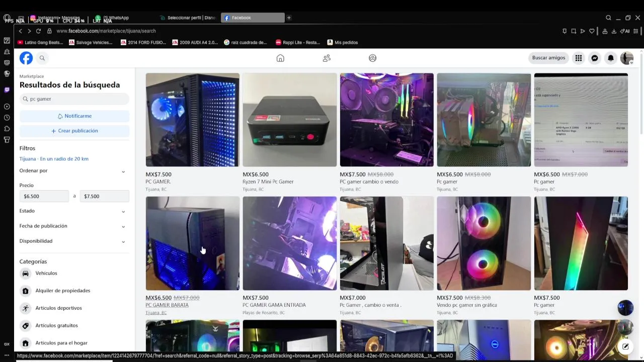Image resolution: width=644 pixels, height=362 pixels.
Task: Open the Rappi Lite bookmark
Action: coord(298,43)
